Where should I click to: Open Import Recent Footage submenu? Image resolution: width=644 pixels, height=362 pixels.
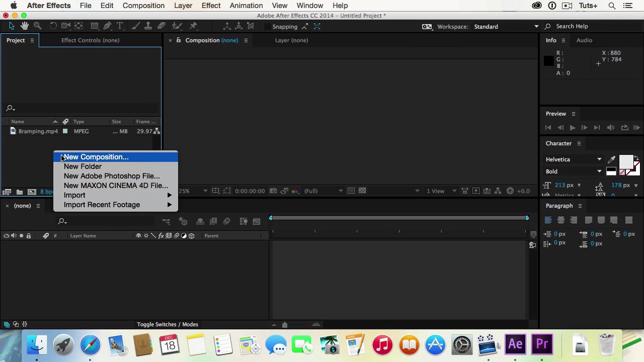click(116, 205)
